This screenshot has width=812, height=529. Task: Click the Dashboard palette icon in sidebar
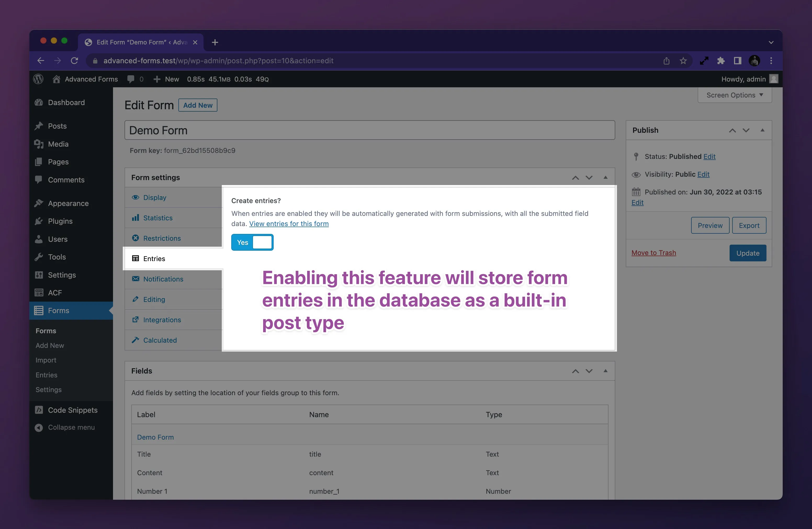click(x=39, y=103)
